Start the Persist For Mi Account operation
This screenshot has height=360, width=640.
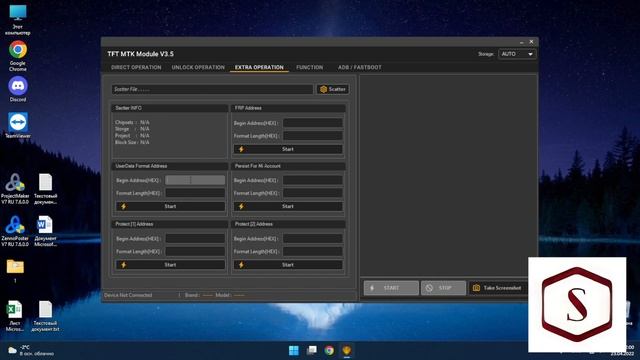288,207
